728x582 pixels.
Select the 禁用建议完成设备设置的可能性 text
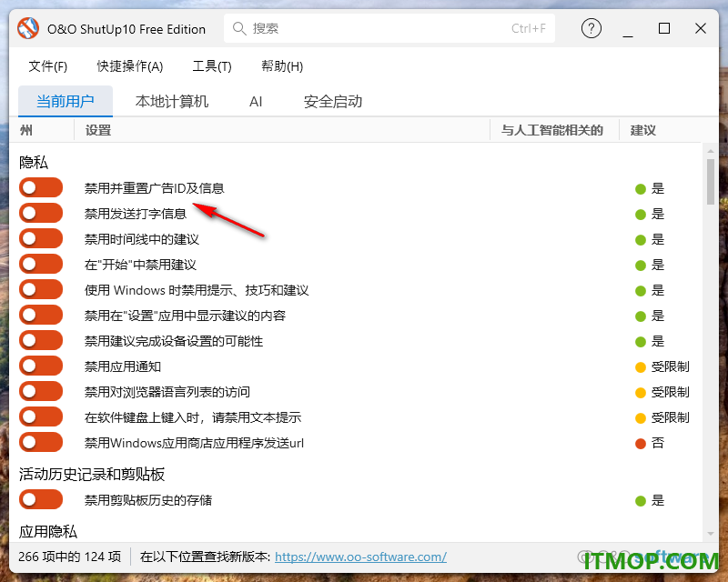tap(174, 341)
